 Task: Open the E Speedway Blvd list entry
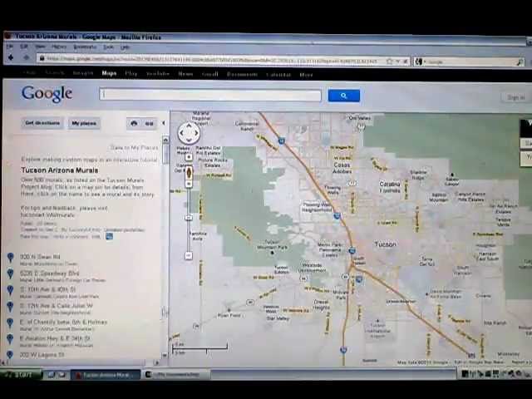[x=49, y=273]
